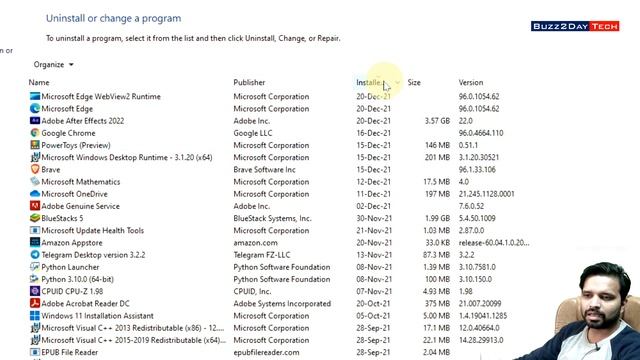Click the CPUID, Inc. publisher cell
Image resolution: width=640 pixels, height=360 pixels.
pyautogui.click(x=252, y=292)
